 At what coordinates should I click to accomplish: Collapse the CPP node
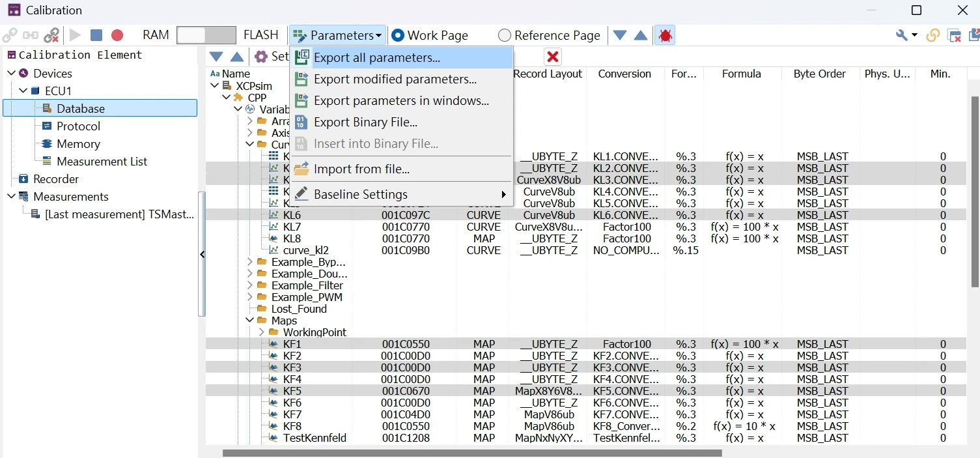pos(227,97)
